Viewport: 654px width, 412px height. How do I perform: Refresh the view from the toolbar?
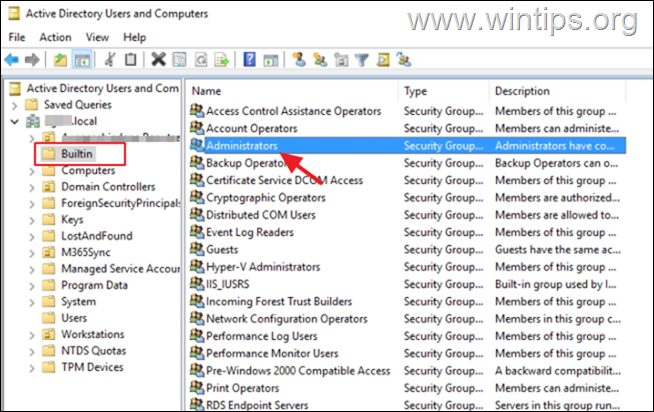point(201,60)
